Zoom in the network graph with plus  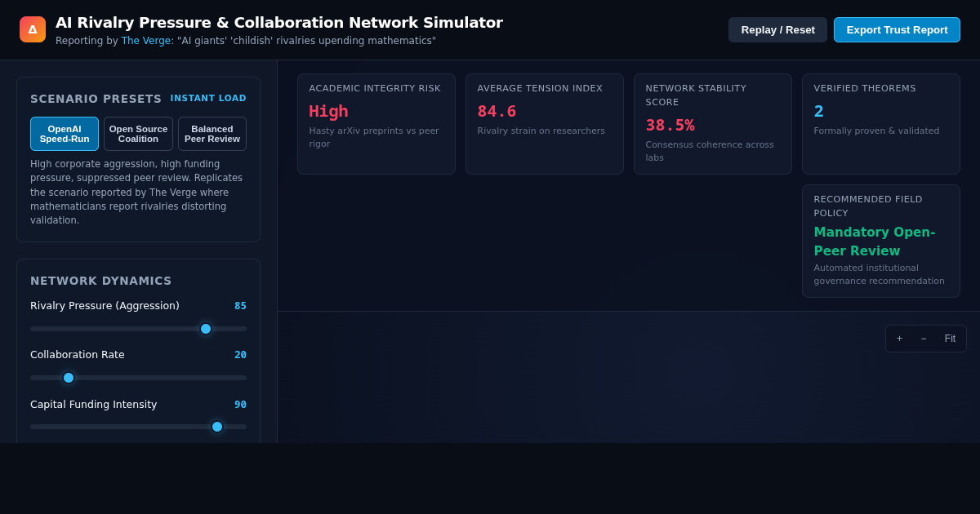click(899, 339)
